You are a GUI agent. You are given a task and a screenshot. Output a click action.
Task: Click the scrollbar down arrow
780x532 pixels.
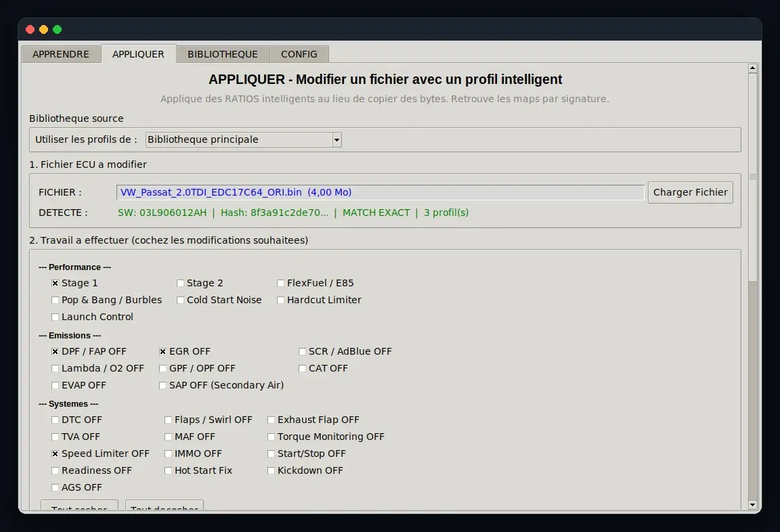point(753,505)
